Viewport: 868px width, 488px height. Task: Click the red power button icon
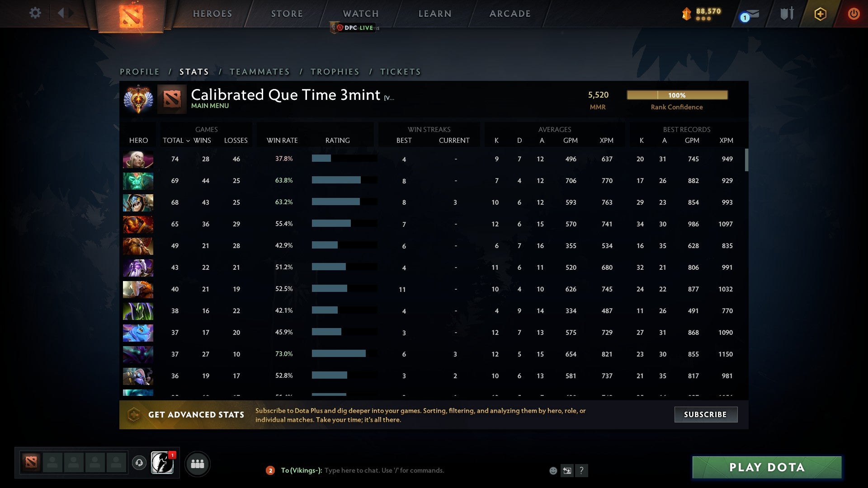pos(854,14)
